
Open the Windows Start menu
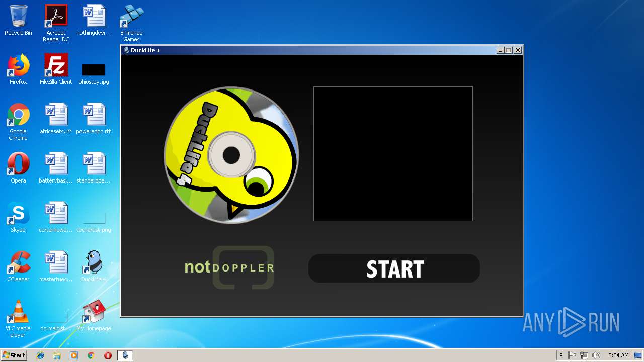14,355
